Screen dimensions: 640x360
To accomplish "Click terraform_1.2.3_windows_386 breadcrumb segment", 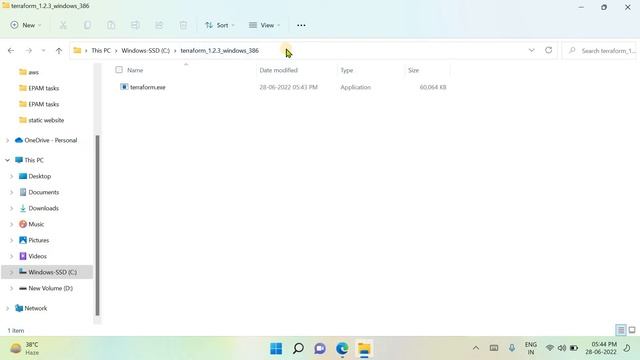I will [x=220, y=51].
